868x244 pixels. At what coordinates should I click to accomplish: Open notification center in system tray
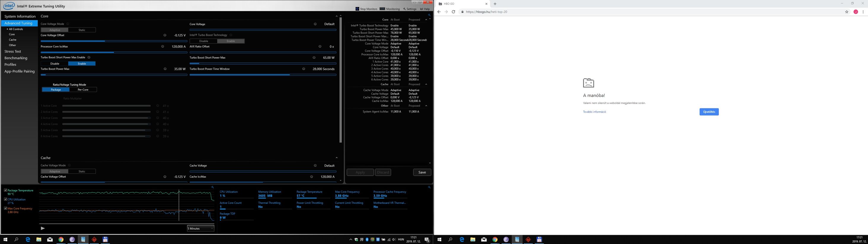[427, 240]
